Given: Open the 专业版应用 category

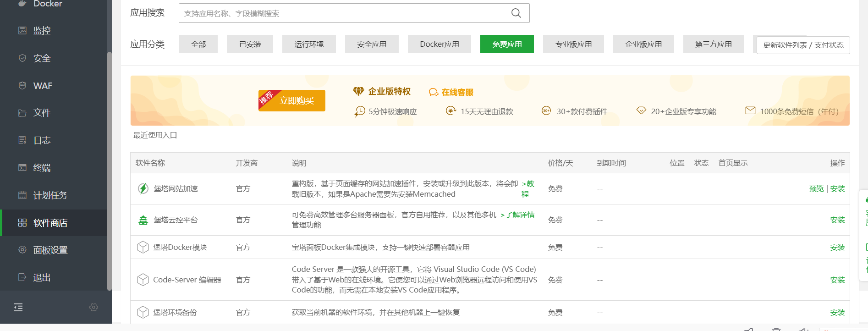Looking at the screenshot, I should (x=573, y=44).
